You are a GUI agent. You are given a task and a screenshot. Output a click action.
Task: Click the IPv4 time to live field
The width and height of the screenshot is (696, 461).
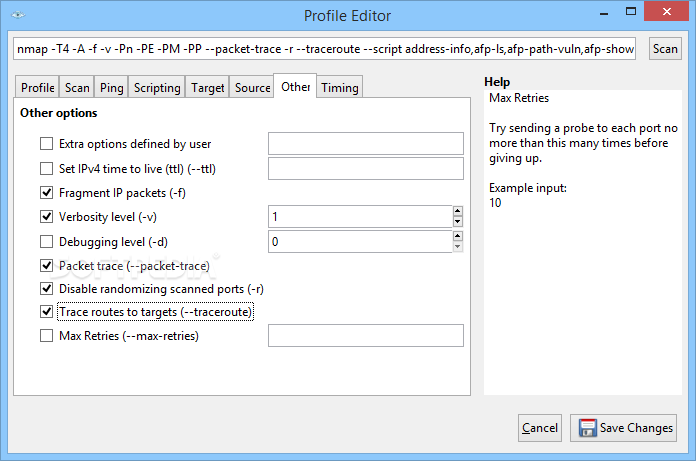[x=366, y=169]
